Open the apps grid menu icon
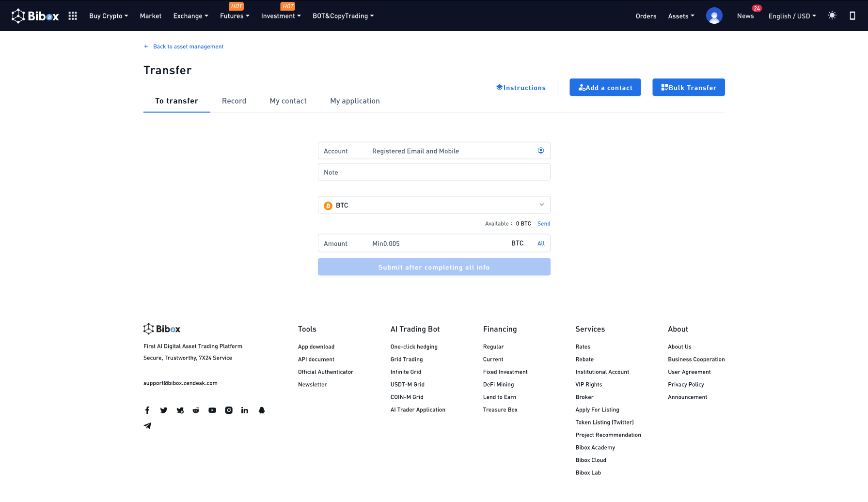The image size is (868, 502). pyautogui.click(x=73, y=16)
